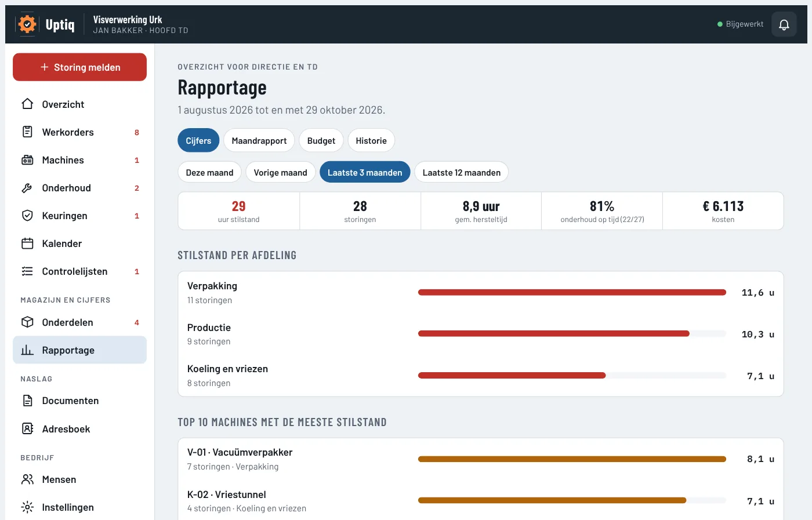Click the Adresboek contact icon

[x=27, y=429]
